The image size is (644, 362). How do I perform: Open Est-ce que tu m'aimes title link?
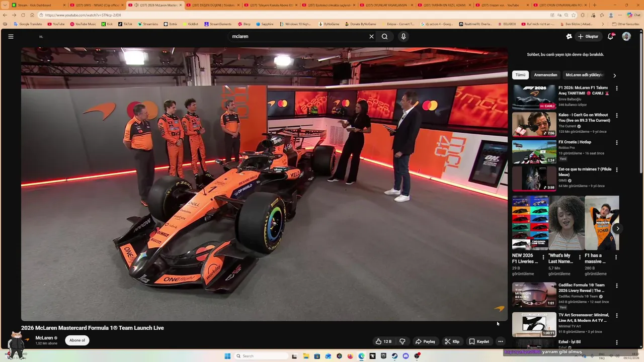[585, 172]
